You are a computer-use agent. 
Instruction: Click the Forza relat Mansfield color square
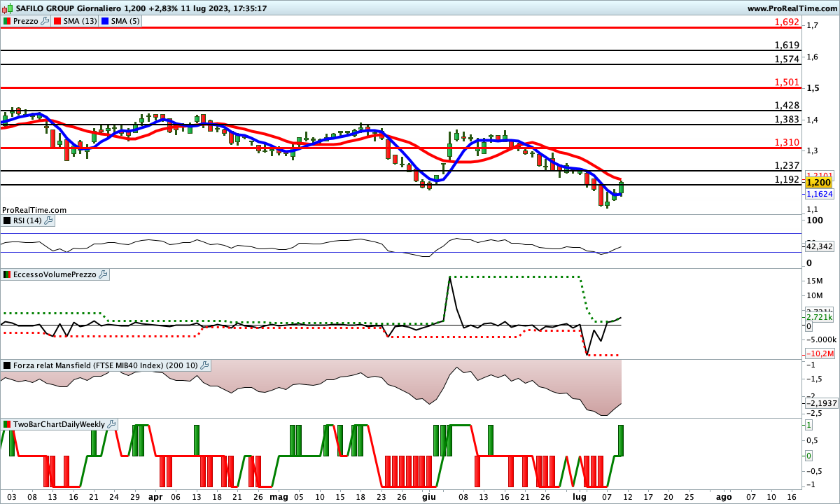6,365
